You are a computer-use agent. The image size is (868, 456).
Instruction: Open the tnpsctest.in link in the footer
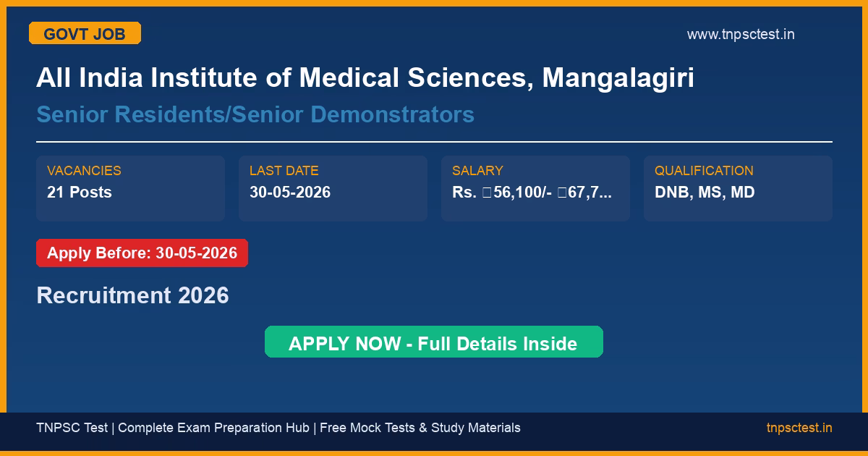click(x=799, y=428)
